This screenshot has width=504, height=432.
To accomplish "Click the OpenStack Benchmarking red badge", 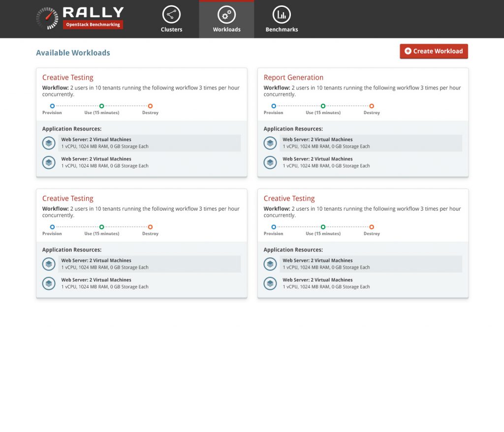I will tap(93, 25).
